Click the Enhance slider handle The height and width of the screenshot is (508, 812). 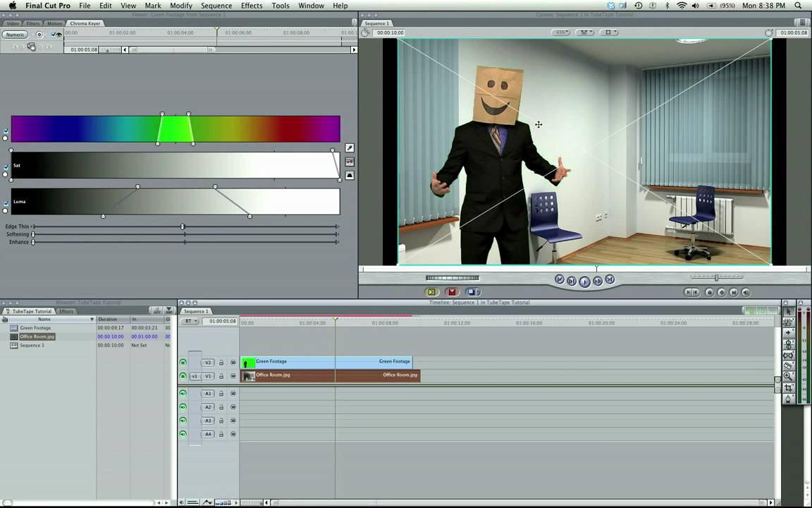coord(33,242)
